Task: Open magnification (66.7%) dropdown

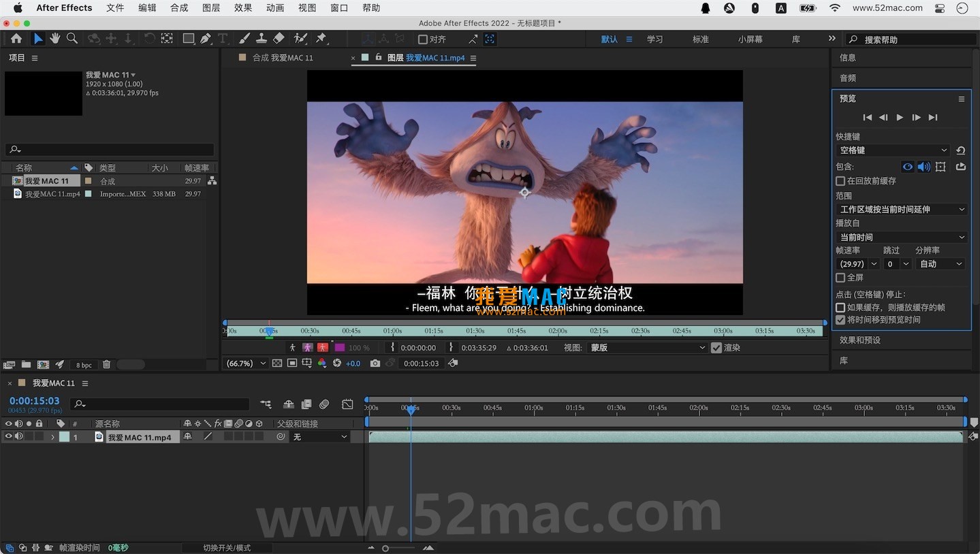Action: click(x=246, y=363)
